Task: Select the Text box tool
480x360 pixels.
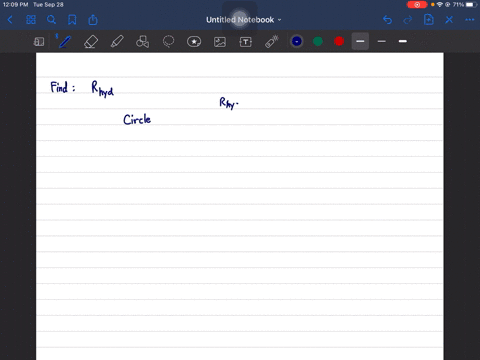Action: pos(246,42)
